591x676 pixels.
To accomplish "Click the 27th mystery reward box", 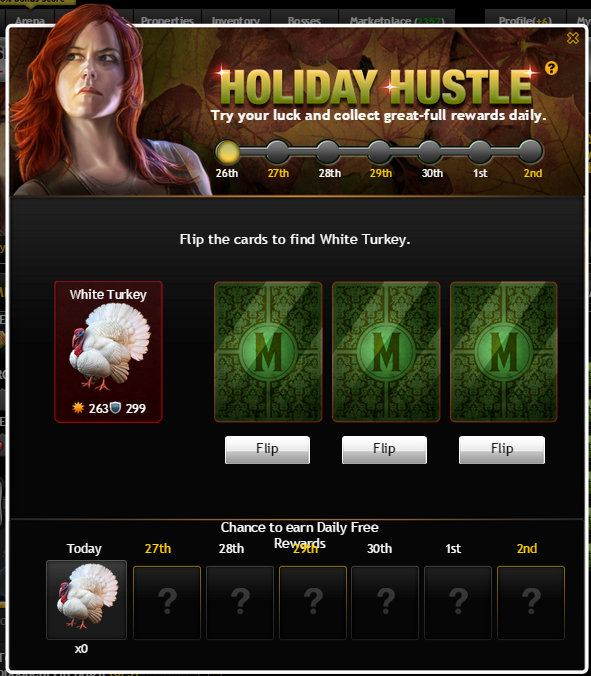I will tap(167, 603).
